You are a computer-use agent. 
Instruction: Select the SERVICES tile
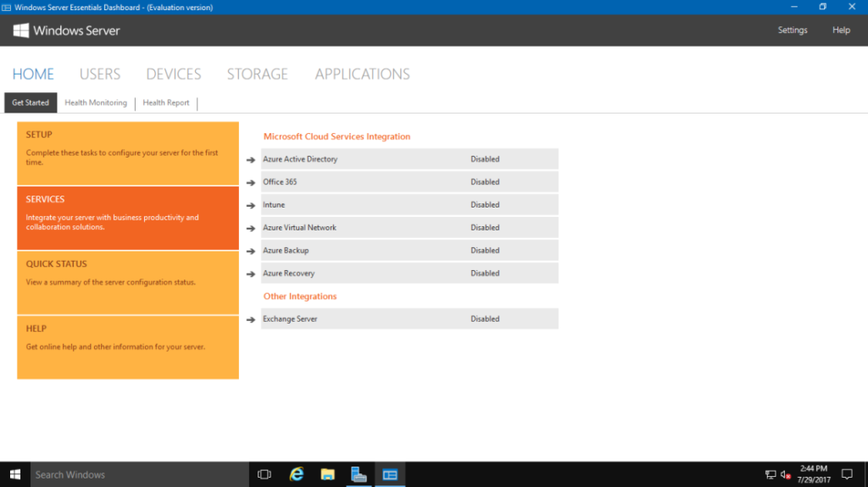pyautogui.click(x=128, y=218)
